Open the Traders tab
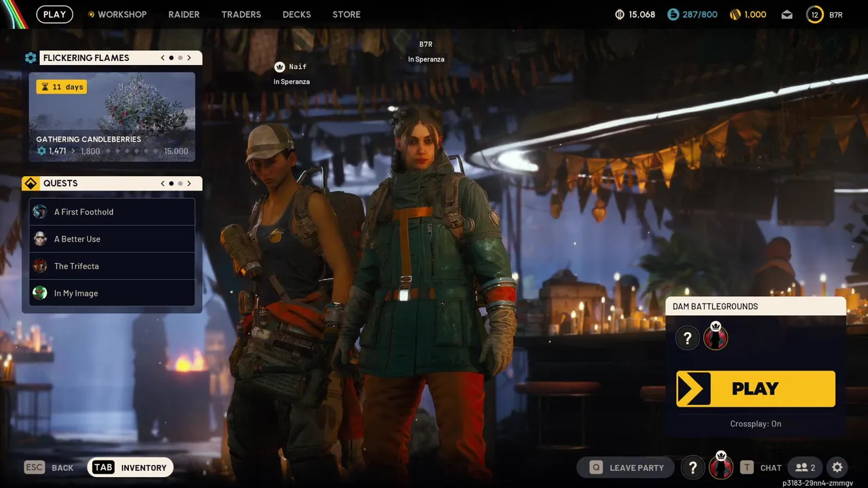Image resolution: width=868 pixels, height=488 pixels. [241, 14]
